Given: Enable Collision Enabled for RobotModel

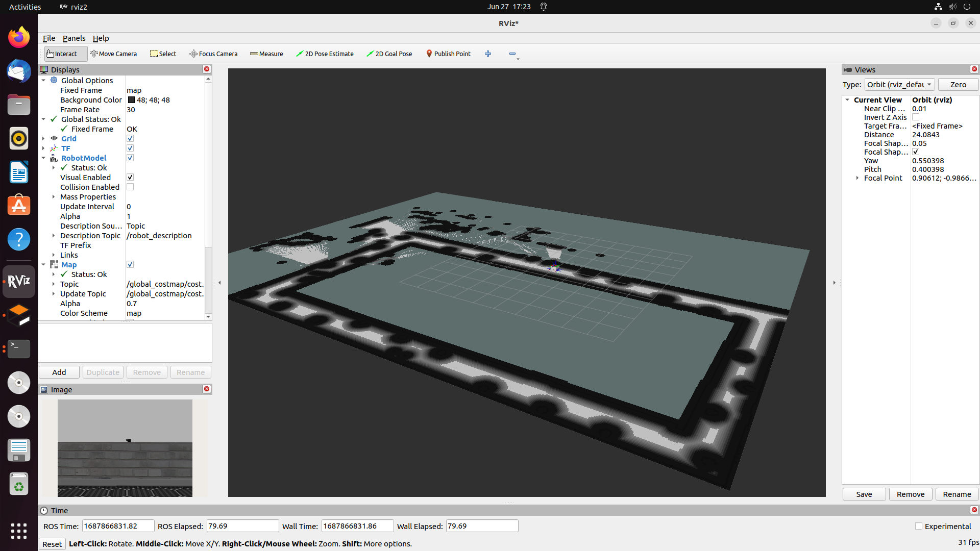Looking at the screenshot, I should click(x=130, y=187).
